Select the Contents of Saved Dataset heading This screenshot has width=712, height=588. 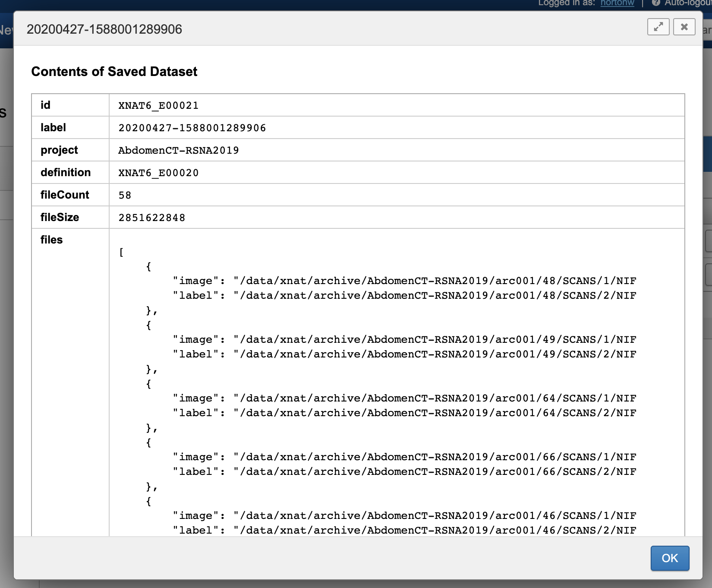tap(114, 72)
